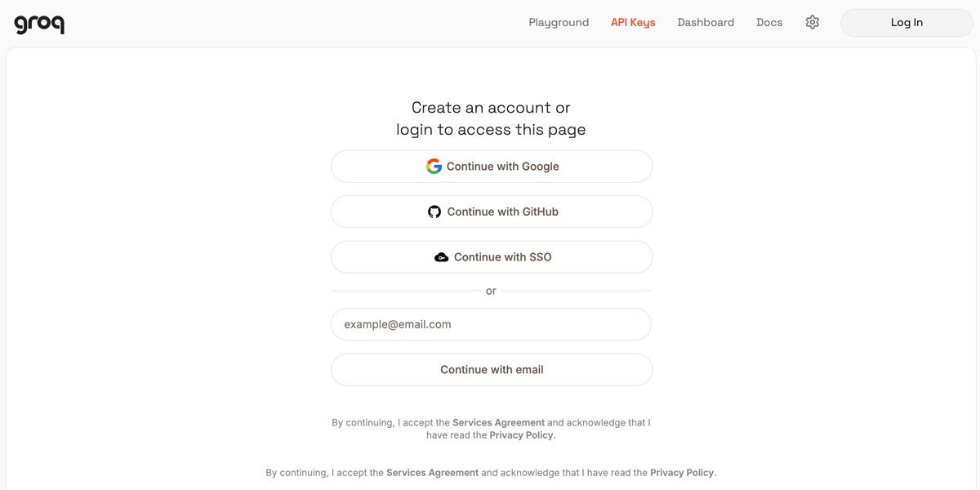Open the Services Agreement link
Image resolution: width=980 pixels, height=490 pixels.
coord(498,422)
